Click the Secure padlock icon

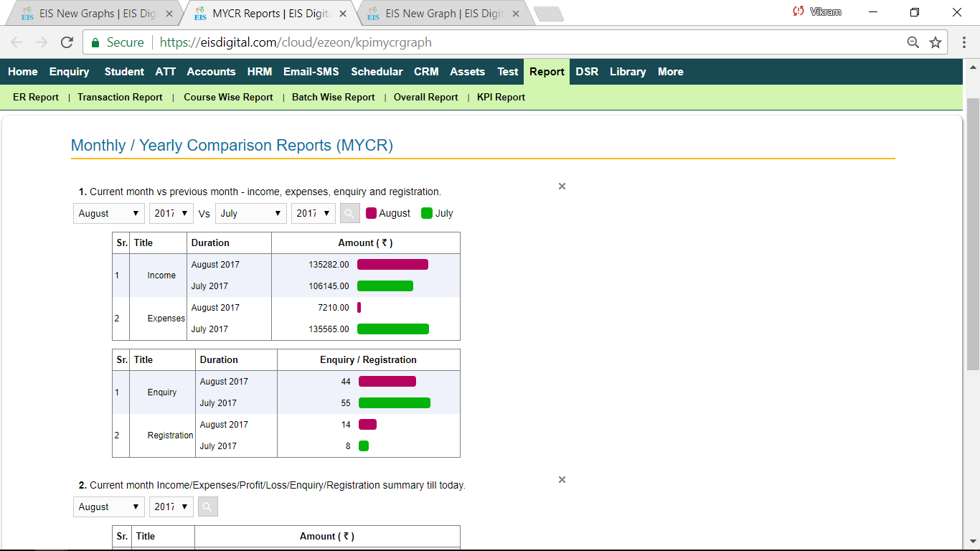(95, 42)
